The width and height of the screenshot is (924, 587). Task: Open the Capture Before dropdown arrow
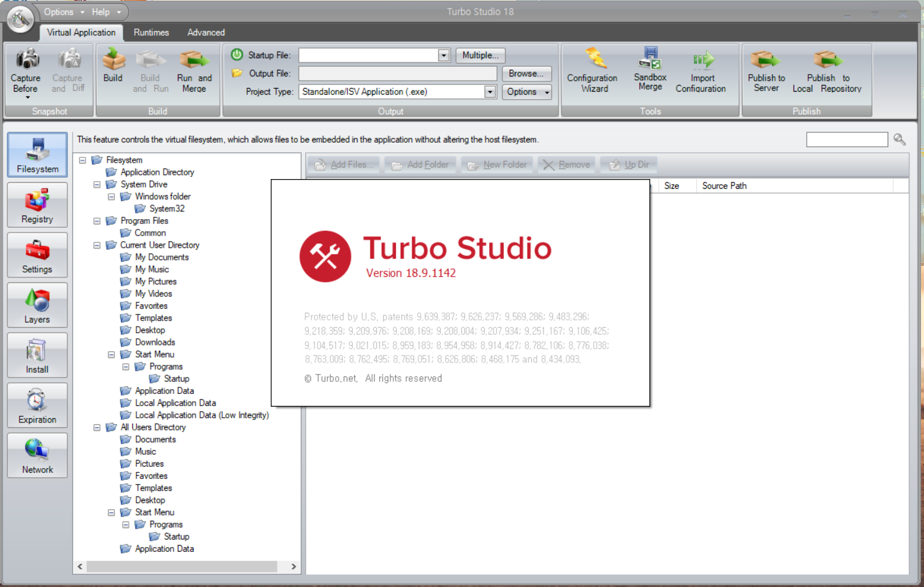pos(27,98)
